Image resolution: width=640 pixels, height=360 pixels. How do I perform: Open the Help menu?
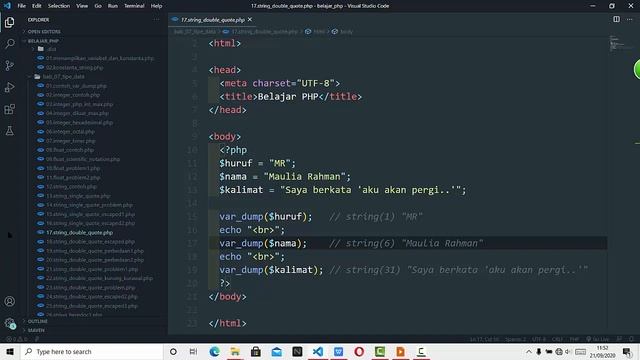coord(156,6)
